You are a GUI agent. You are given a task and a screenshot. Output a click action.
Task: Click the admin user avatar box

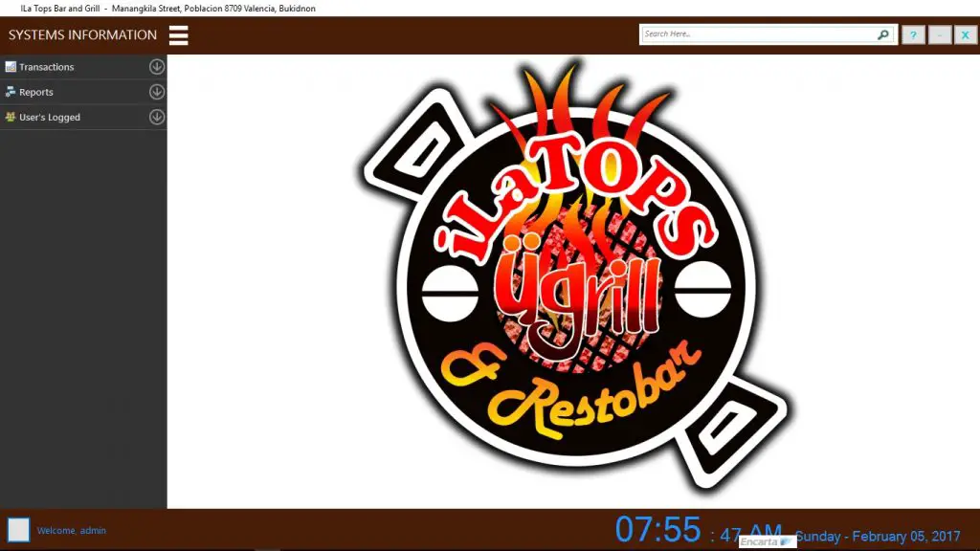click(x=19, y=530)
